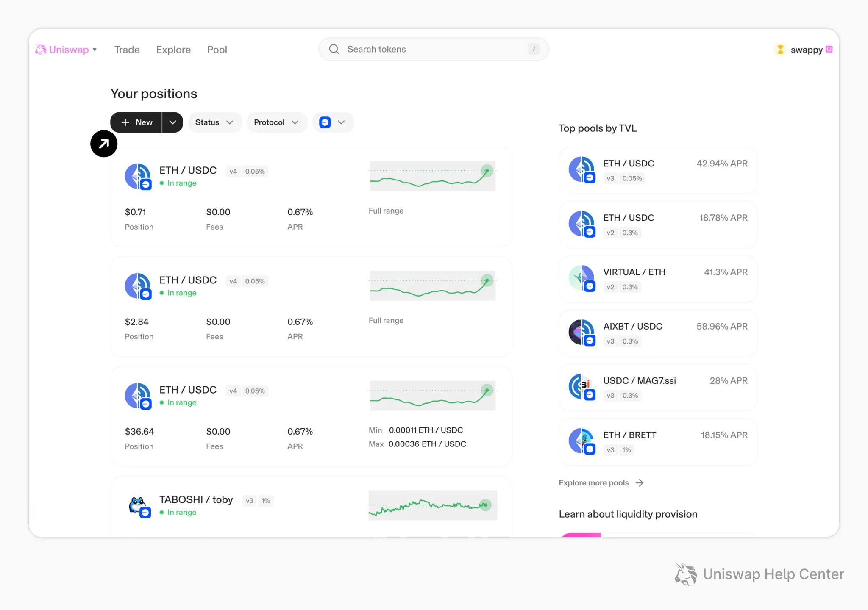Open the Protocol filter dropdown
Viewport: 868px width, 610px height.
(x=276, y=122)
